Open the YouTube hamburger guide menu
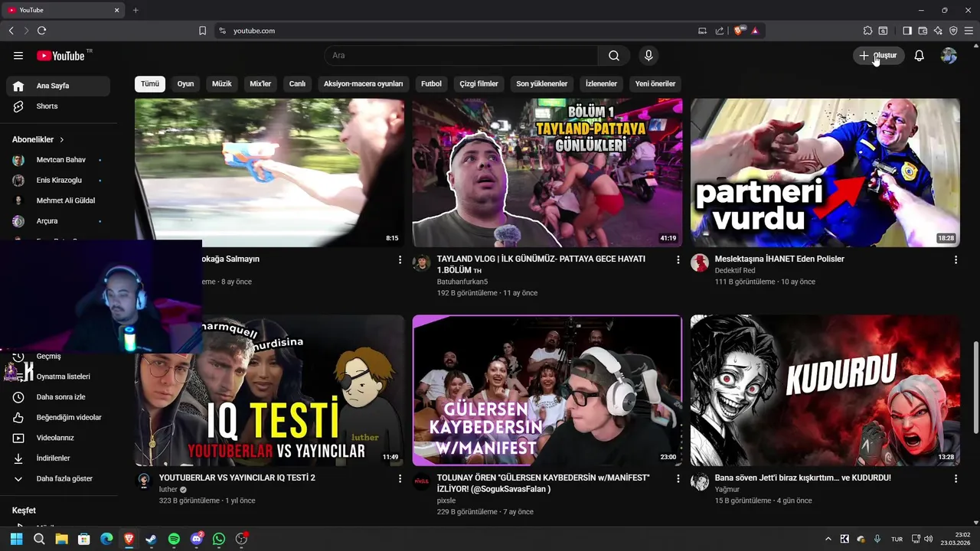This screenshot has height=551, width=980. point(18,55)
